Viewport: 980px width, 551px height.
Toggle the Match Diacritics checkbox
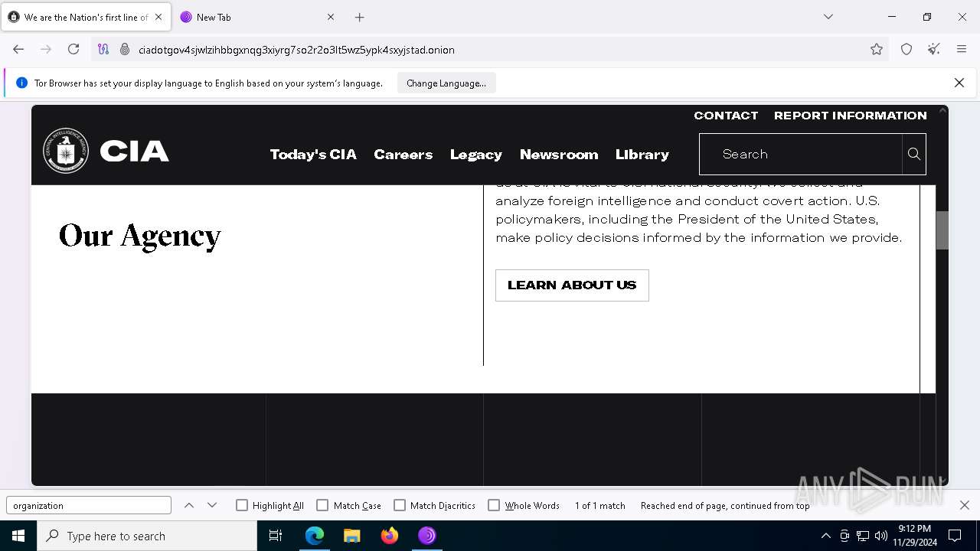[400, 505]
